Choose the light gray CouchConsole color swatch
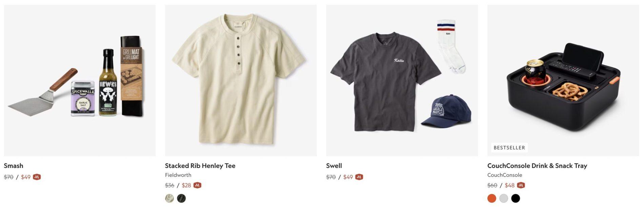Image resolution: width=644 pixels, height=207 pixels. coord(504,198)
